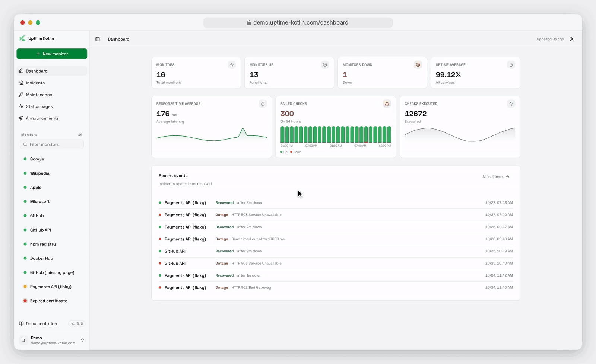Click the HTTP 502 Bad Gateway event

pos(336,287)
